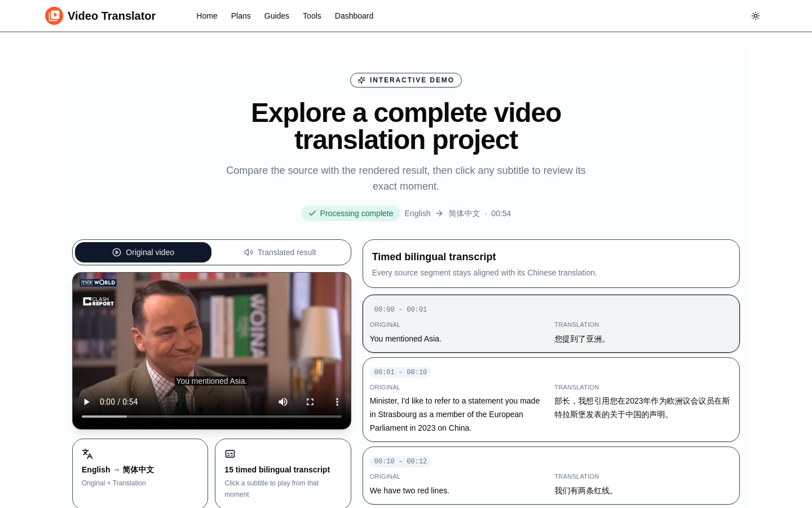This screenshot has width=812, height=508.
Task: Switch to the Translated result tab
Action: (x=280, y=252)
